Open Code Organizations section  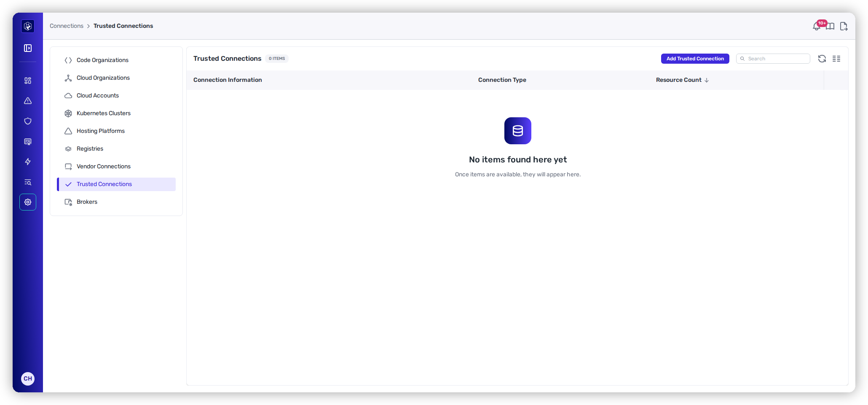click(116, 60)
